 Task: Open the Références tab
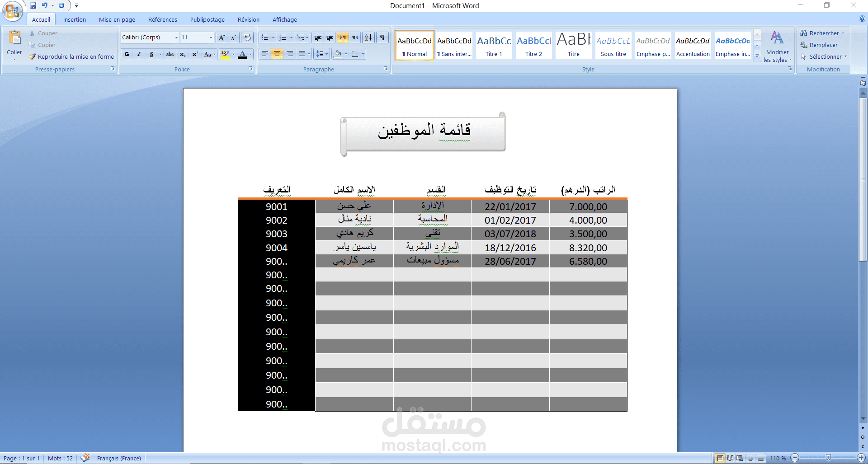pos(163,19)
